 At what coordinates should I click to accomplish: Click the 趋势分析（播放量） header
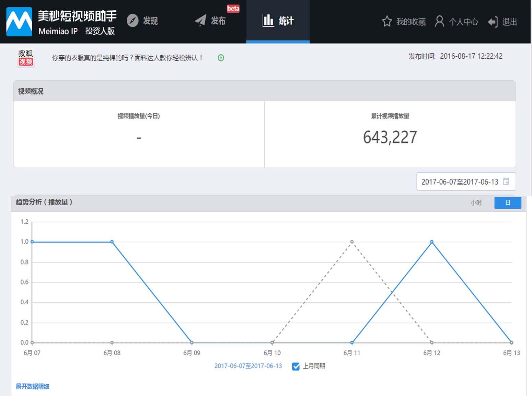point(44,202)
